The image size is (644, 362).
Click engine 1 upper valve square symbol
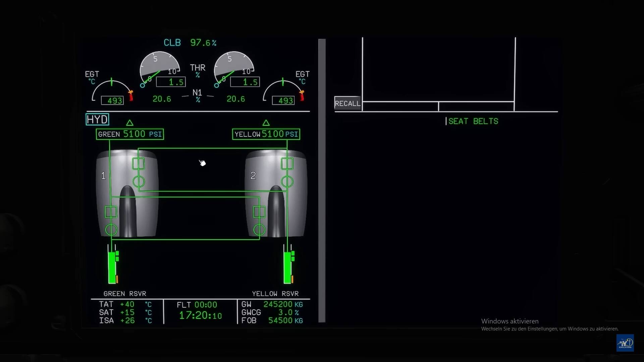139,164
